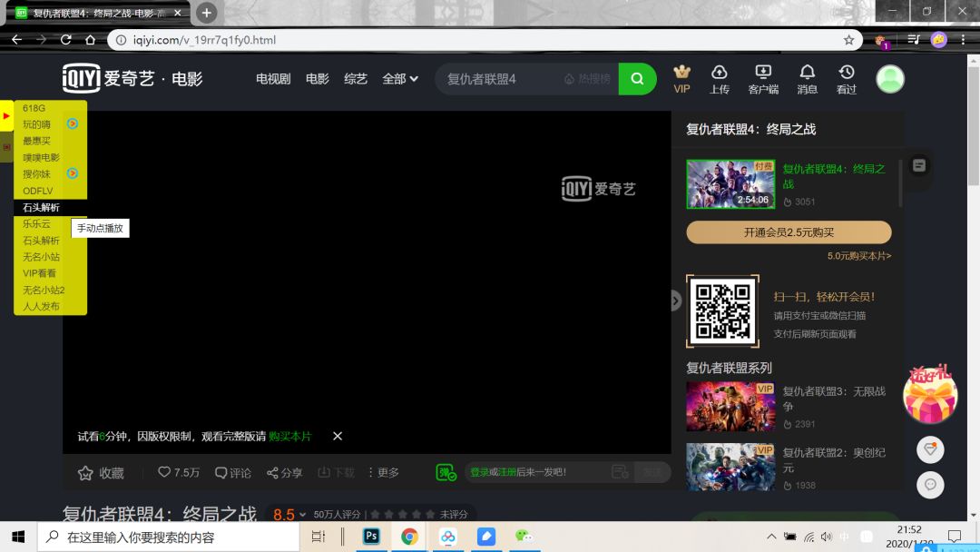This screenshot has width=980, height=552.
Task: Click the VIP crown icon
Action: pyautogui.click(x=682, y=73)
